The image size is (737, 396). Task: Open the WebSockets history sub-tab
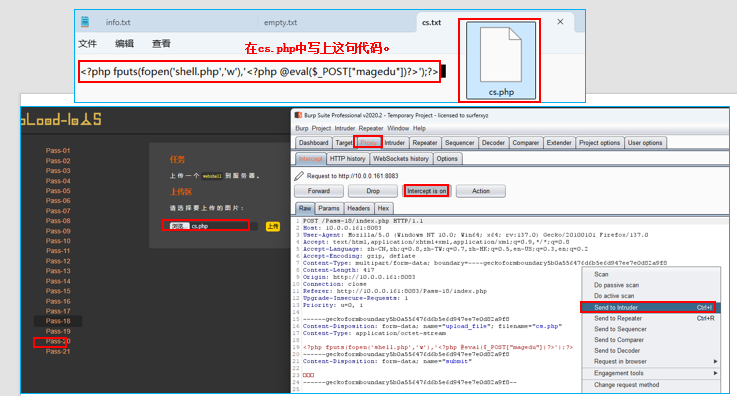(401, 159)
